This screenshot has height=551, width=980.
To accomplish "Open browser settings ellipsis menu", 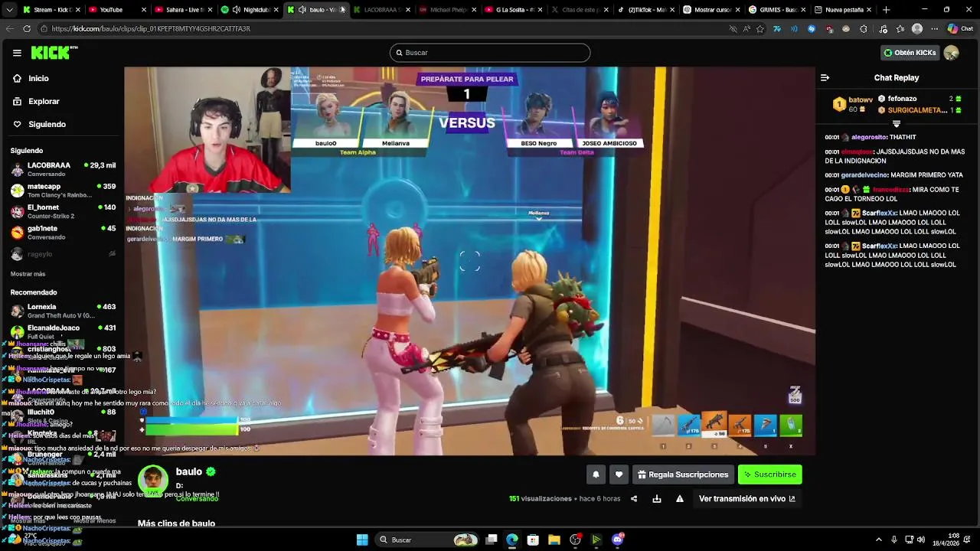I will [x=934, y=28].
